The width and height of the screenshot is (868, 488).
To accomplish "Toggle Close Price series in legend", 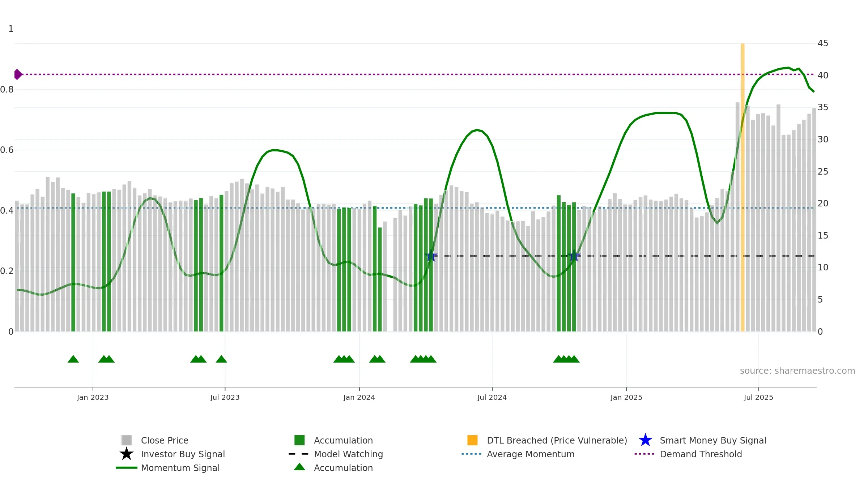I will click(165, 440).
